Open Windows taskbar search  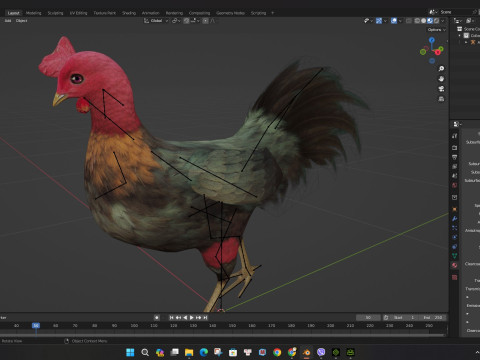pos(145,352)
